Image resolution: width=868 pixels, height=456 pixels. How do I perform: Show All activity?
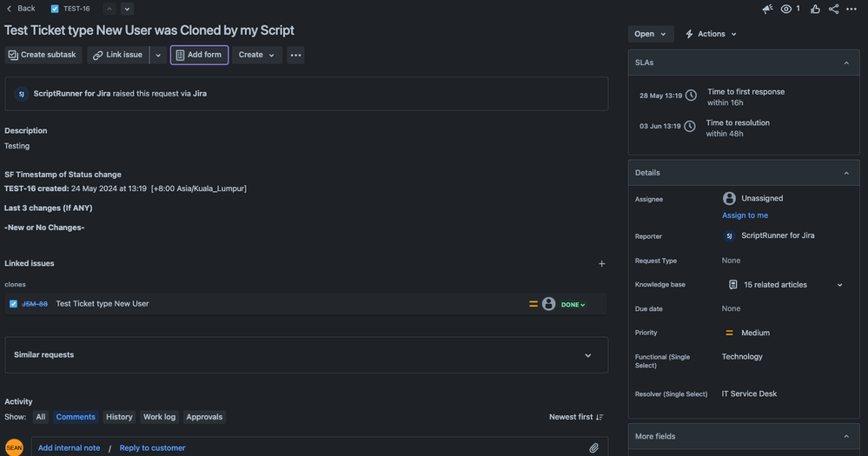tap(41, 417)
